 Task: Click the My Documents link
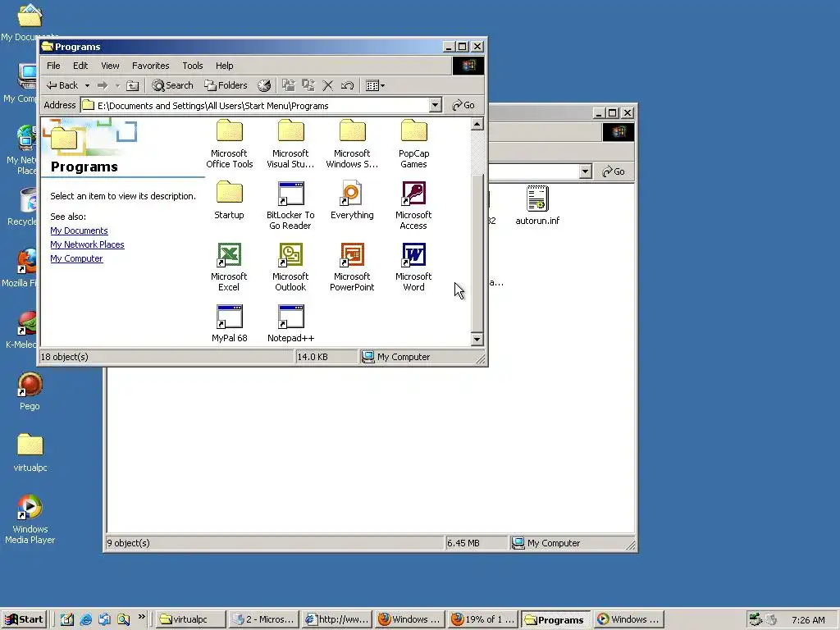[x=80, y=231]
